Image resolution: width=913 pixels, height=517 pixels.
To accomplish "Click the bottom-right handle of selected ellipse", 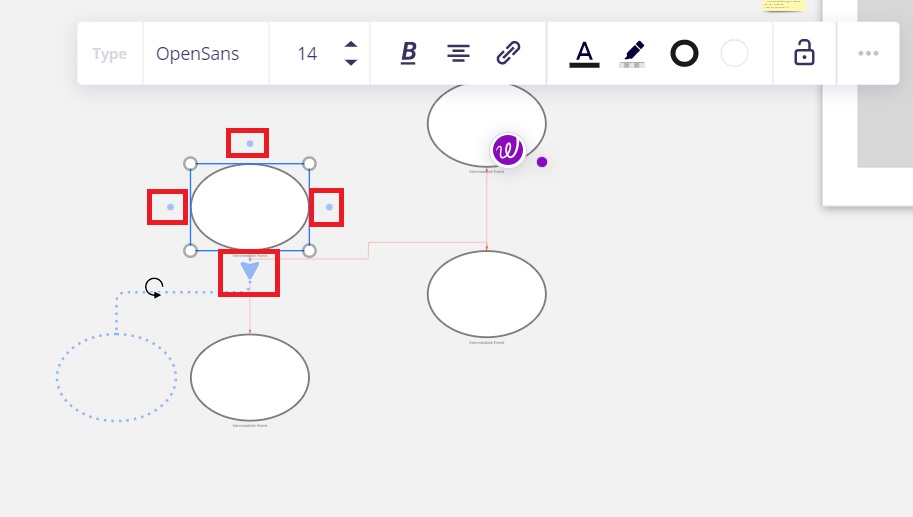I will coord(309,250).
